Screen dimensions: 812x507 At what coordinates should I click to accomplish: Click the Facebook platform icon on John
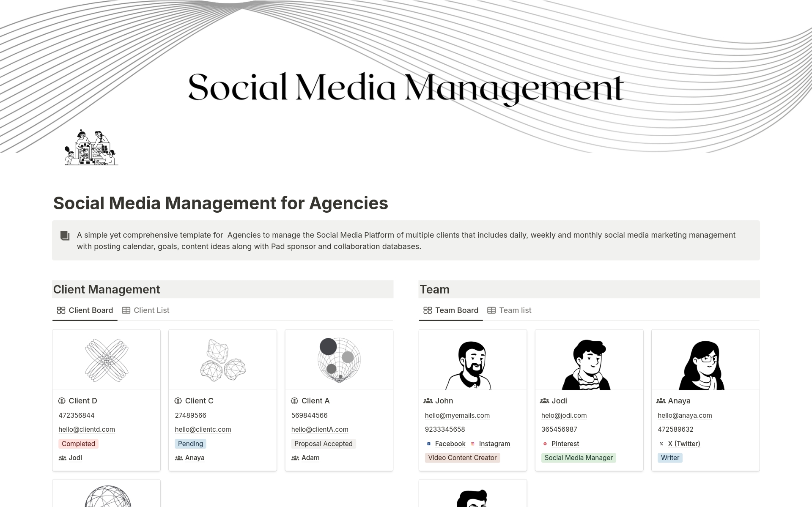pyautogui.click(x=428, y=444)
